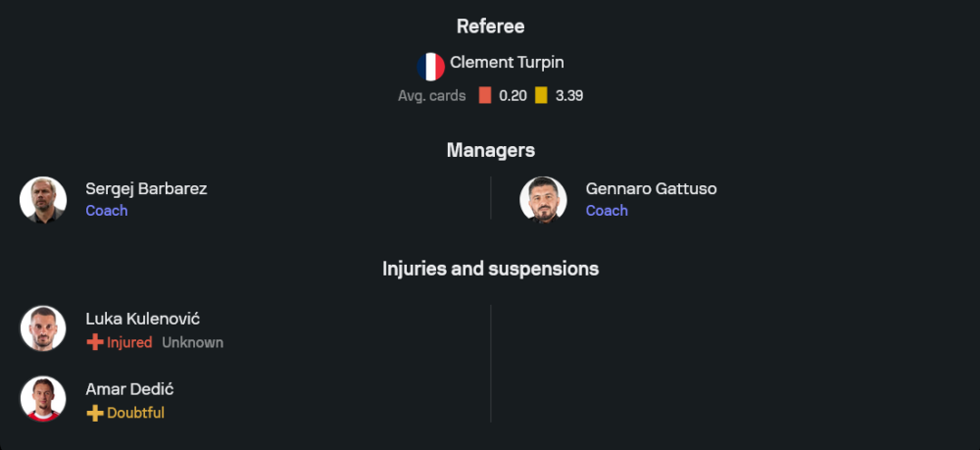Click the Sergej Barbarez name link
The image size is (980, 450).
pos(146,188)
